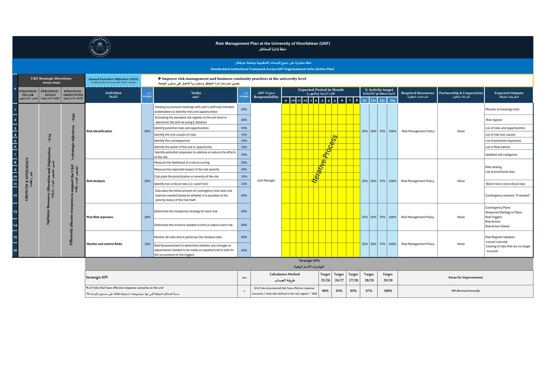Click the 'Partnership & Cooperation' column header
Image resolution: width=555 pixels, height=392 pixels.
461,95
